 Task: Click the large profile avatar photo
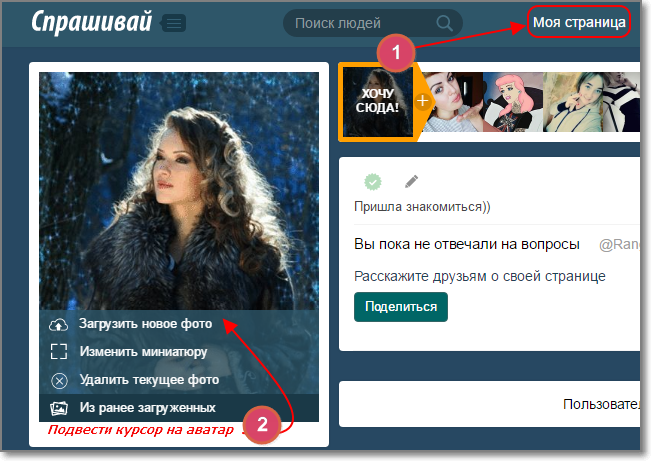[179, 191]
